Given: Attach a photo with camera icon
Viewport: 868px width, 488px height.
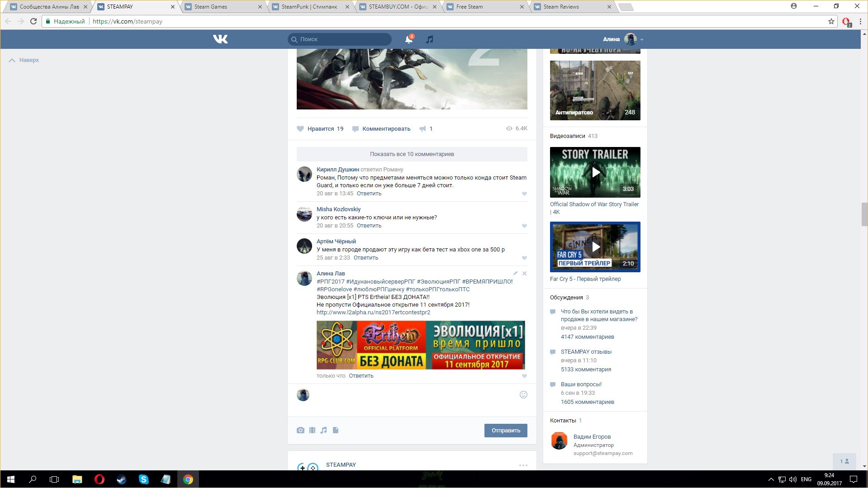Looking at the screenshot, I should pos(300,431).
